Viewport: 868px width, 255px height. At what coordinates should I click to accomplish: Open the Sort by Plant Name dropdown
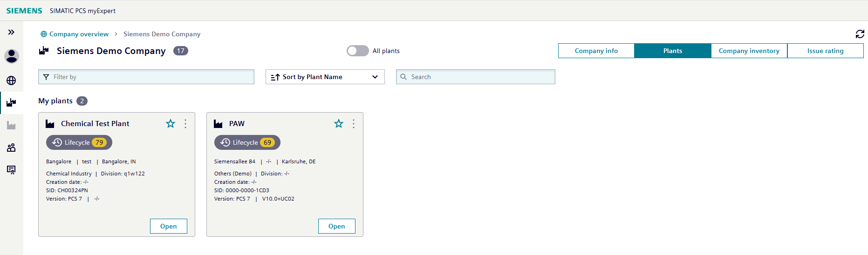click(x=325, y=77)
